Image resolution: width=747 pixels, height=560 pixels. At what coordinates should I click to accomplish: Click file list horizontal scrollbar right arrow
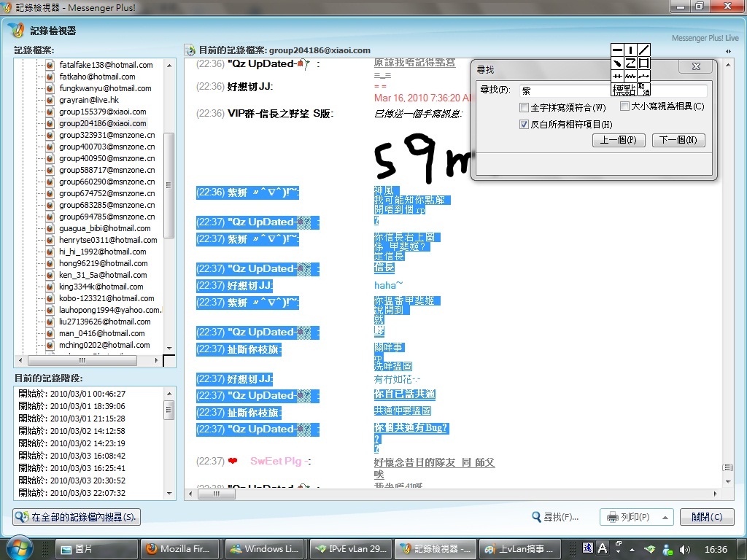(x=156, y=360)
